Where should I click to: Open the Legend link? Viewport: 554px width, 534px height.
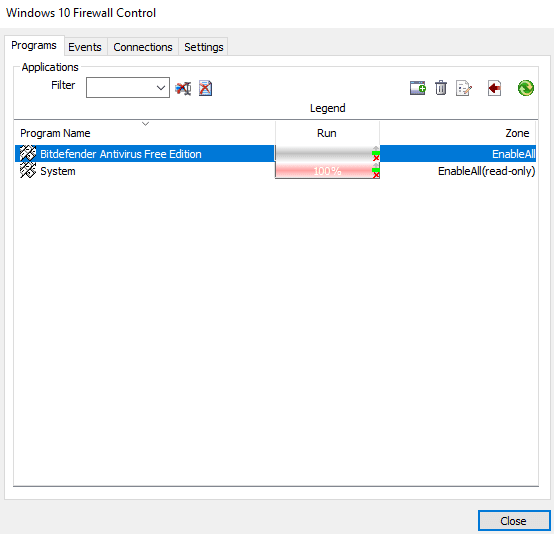328,108
